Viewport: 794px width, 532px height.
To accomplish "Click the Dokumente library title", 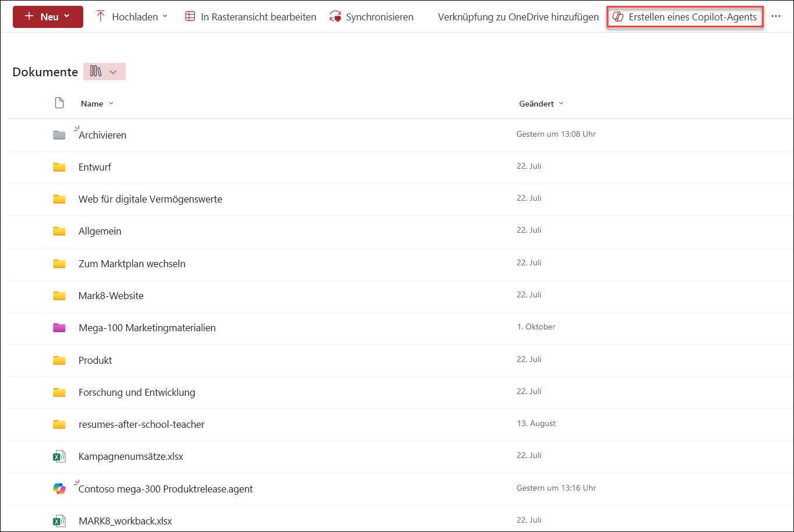I will point(45,72).
